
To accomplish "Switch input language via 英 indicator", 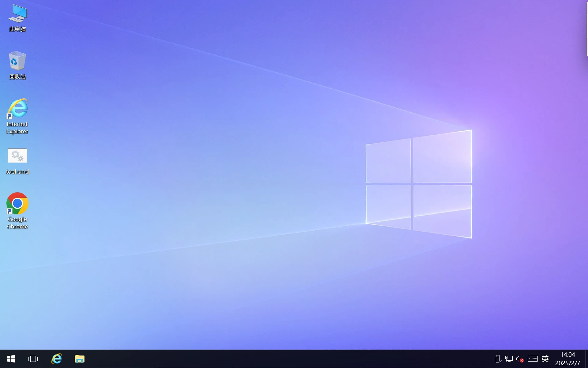I will [x=545, y=359].
